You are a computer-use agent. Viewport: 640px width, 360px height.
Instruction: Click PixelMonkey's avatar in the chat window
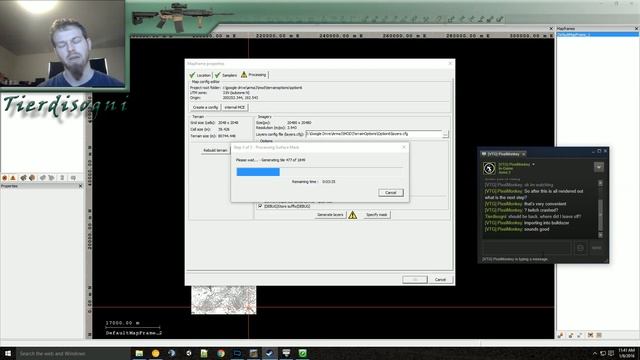(x=489, y=168)
